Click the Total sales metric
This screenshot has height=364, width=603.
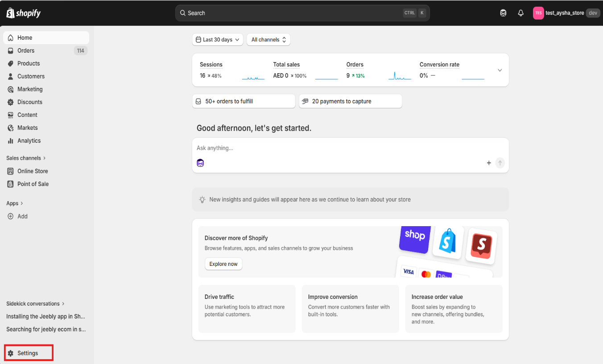pyautogui.click(x=306, y=70)
